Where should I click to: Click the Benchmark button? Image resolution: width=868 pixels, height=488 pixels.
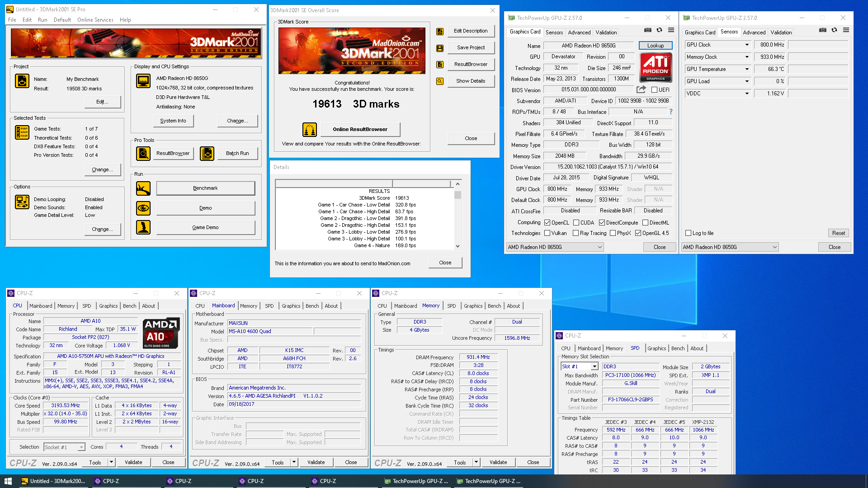click(x=206, y=188)
